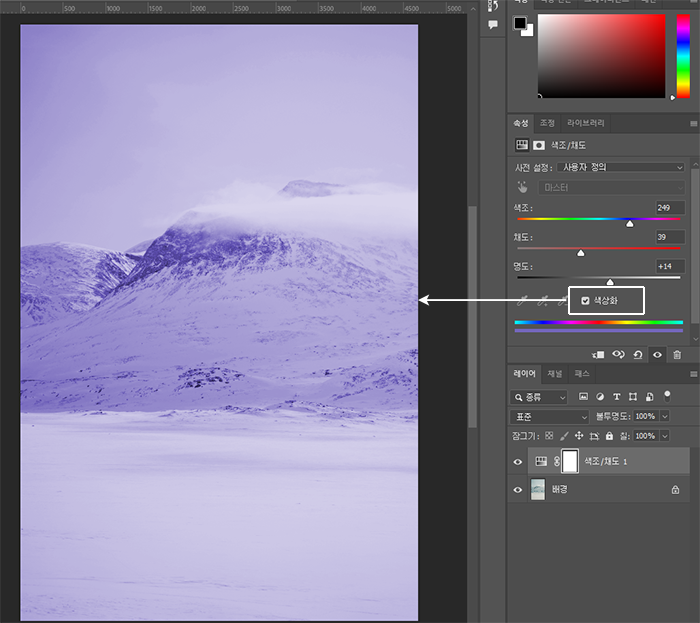The image size is (700, 623).
Task: Open the 사전 설정 preset dropdown
Action: [621, 167]
